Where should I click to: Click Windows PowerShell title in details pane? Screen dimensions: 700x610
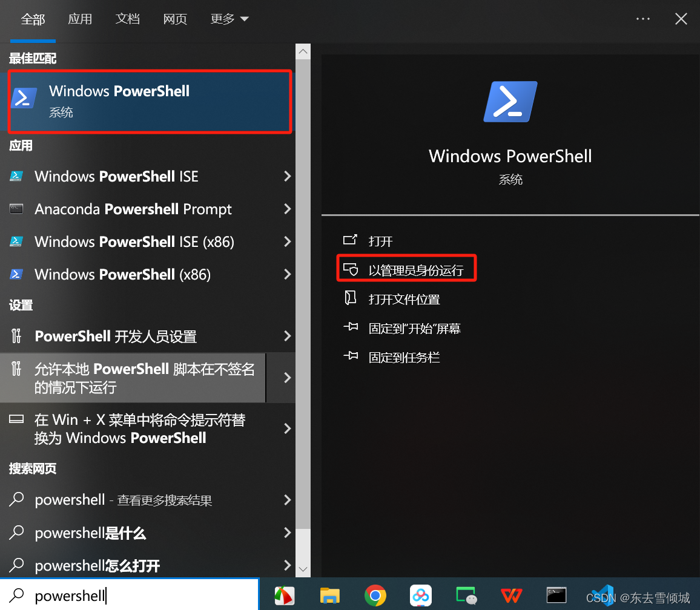pyautogui.click(x=510, y=156)
